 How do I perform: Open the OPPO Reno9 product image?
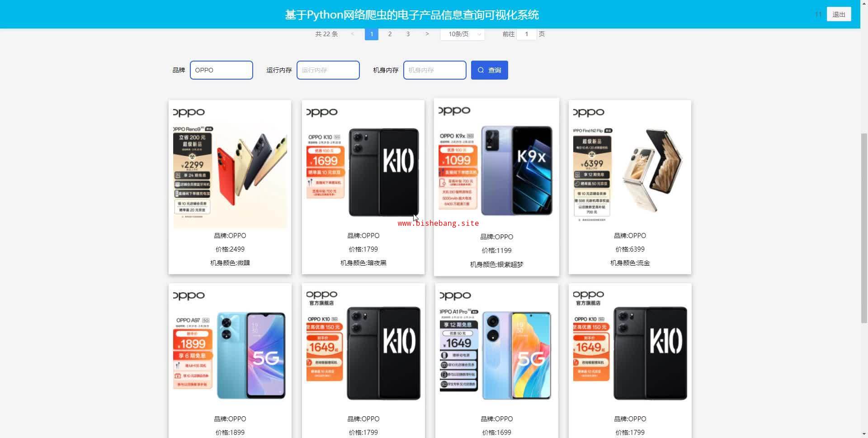[230, 166]
